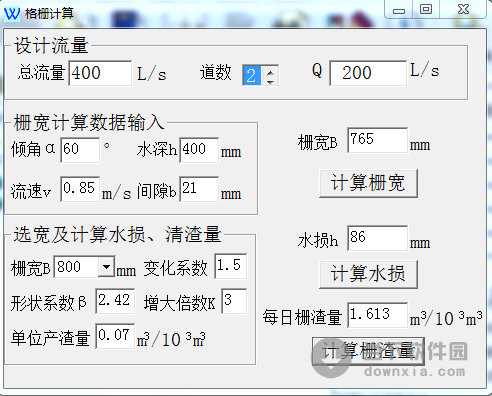Close the 格栅计算 window
This screenshot has height=396, width=492.
(463, 9)
